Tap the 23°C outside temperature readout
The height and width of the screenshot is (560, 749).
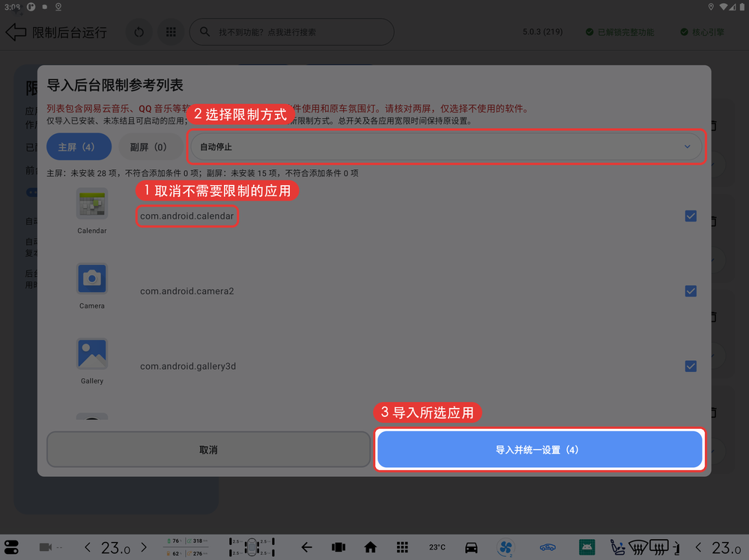[x=437, y=547]
